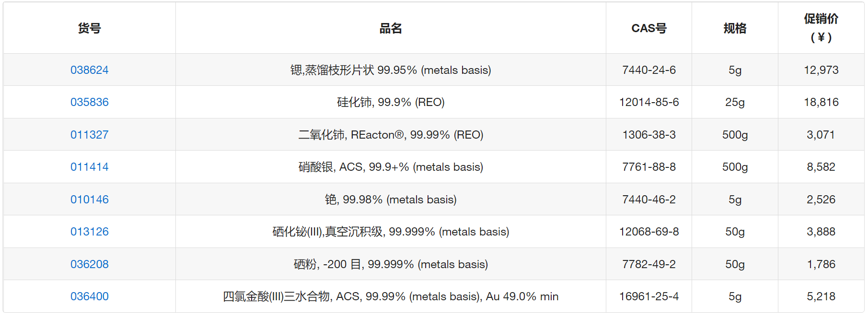The height and width of the screenshot is (318, 868).
Task: Open product link 011414
Action: point(90,167)
